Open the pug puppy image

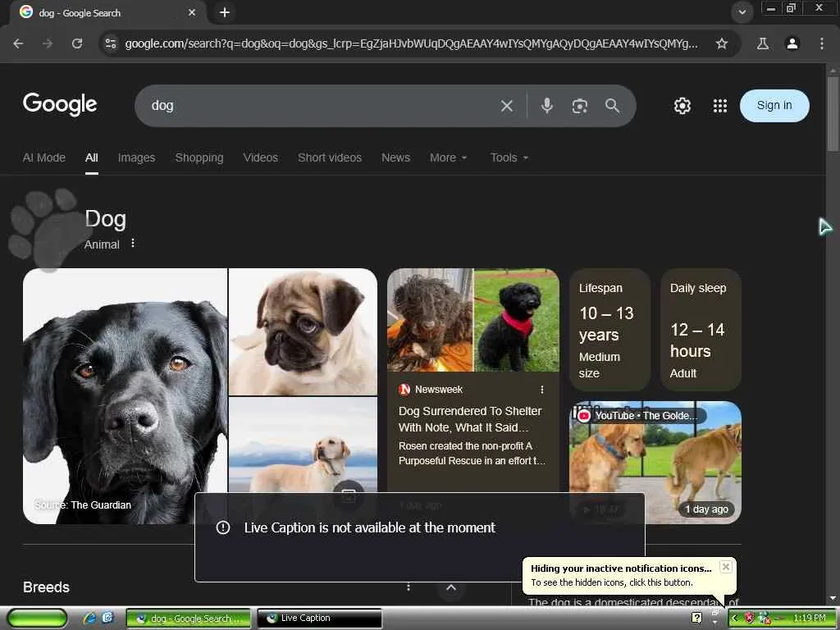304,331
